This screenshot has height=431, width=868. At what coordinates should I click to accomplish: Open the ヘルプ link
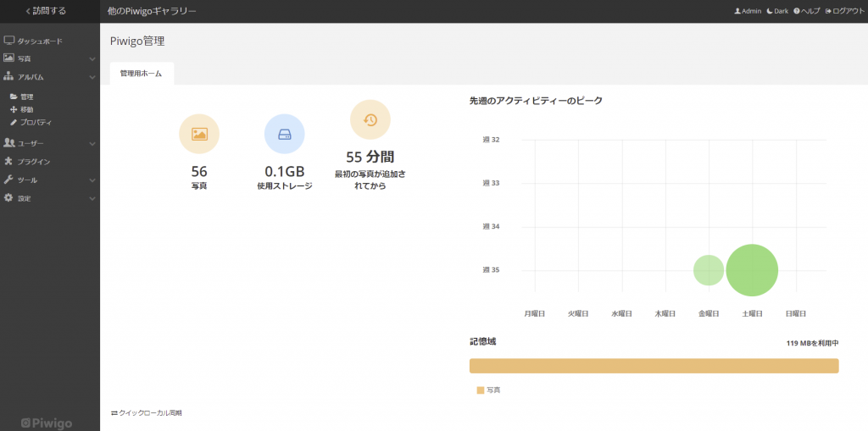coord(807,11)
